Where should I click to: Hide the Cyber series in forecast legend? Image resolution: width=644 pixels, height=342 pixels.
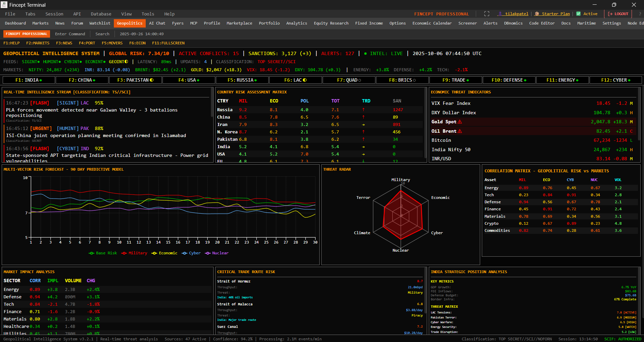(x=194, y=253)
